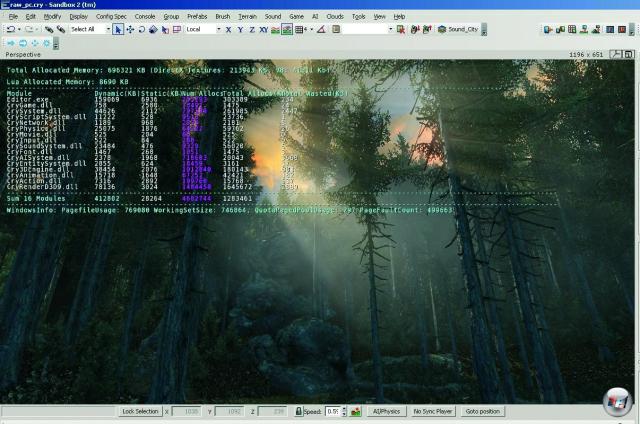
Task: Click the dark red panel editor icon
Action: pyautogui.click(x=622, y=29)
